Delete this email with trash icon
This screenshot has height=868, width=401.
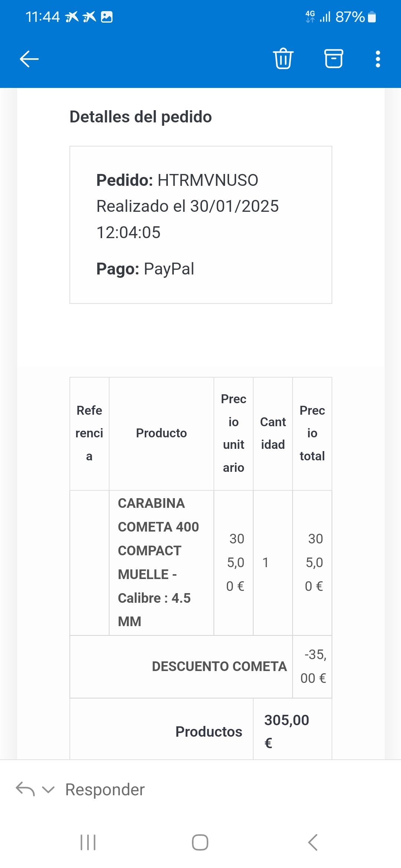click(x=283, y=59)
